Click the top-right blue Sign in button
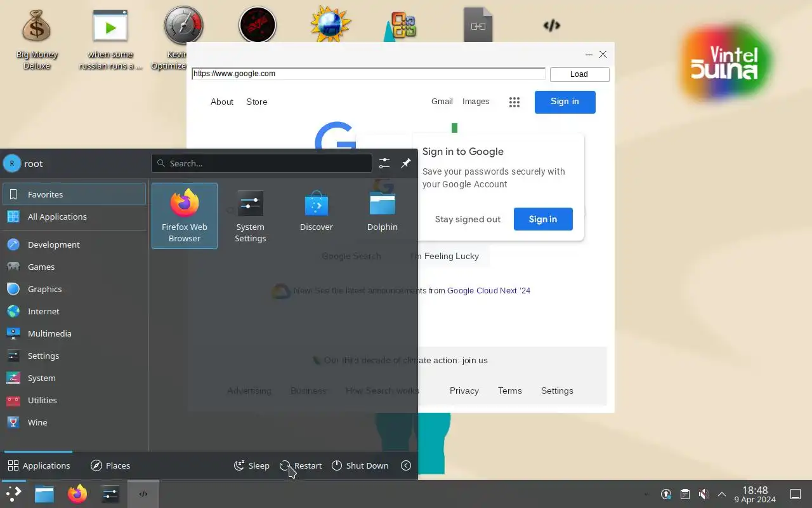812x508 pixels. point(565,102)
